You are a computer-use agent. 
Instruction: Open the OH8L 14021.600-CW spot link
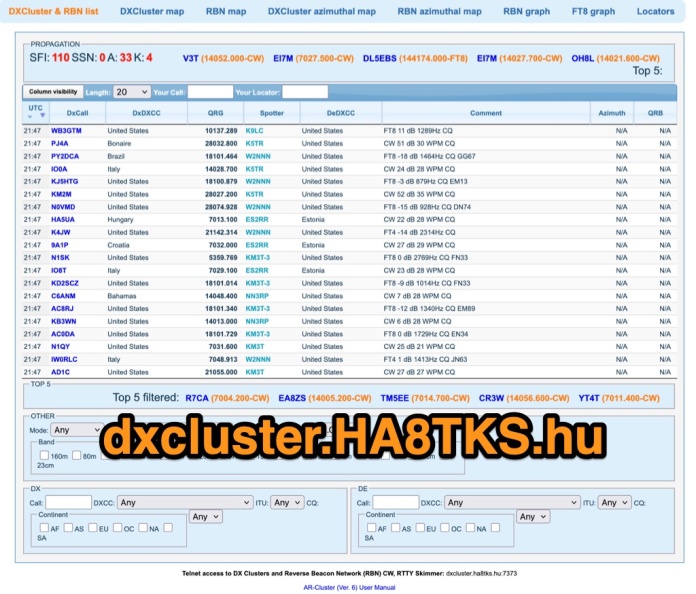(615, 59)
